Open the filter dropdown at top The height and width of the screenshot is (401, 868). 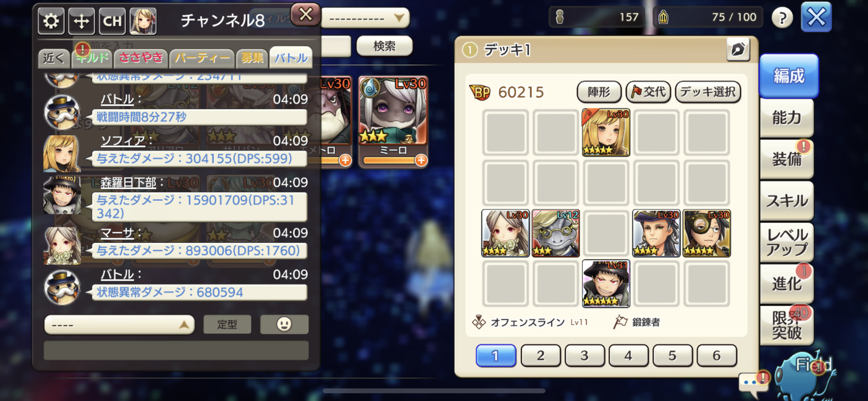(365, 18)
